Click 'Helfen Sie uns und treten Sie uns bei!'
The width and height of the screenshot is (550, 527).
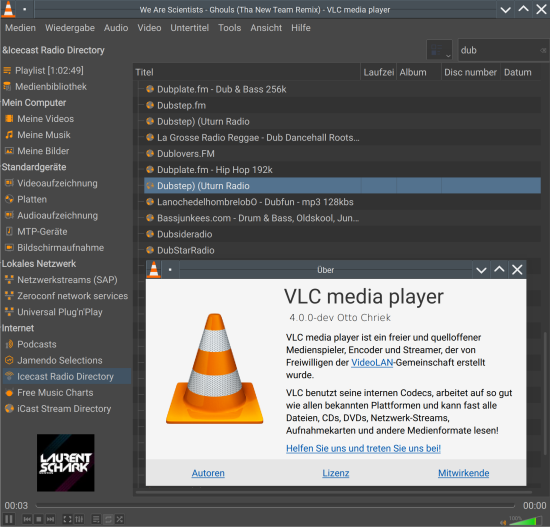(x=363, y=449)
